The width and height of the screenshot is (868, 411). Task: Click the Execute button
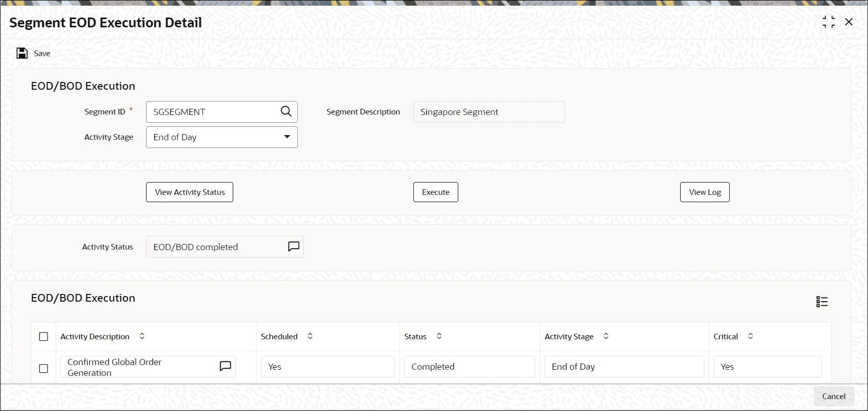point(436,192)
